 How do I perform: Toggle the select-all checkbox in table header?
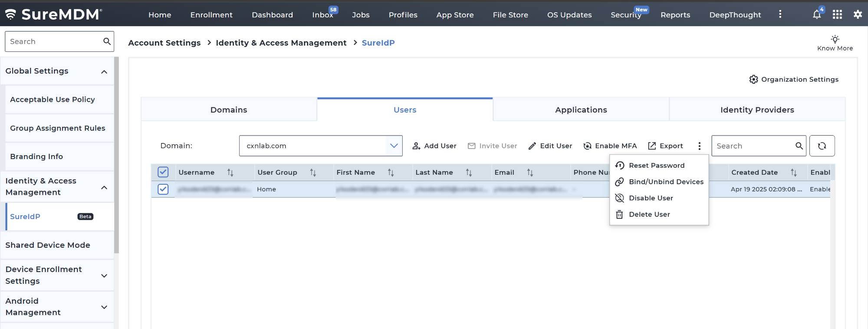pyautogui.click(x=163, y=173)
